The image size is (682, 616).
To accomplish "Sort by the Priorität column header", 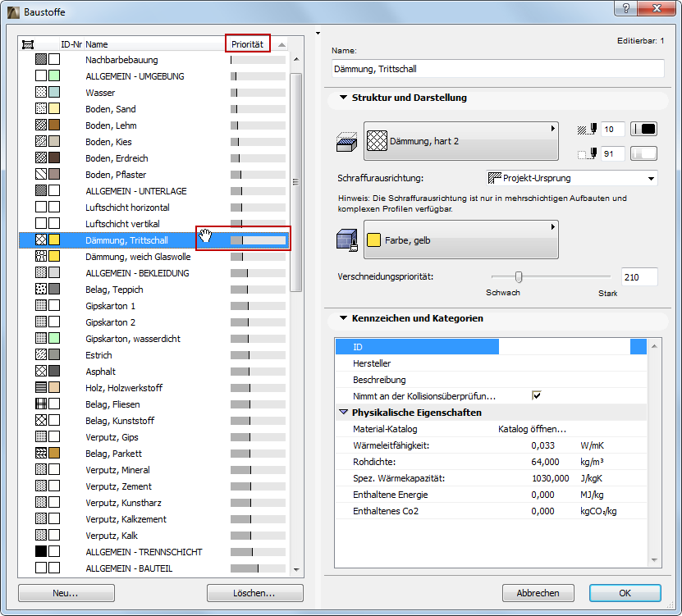I will coord(248,44).
